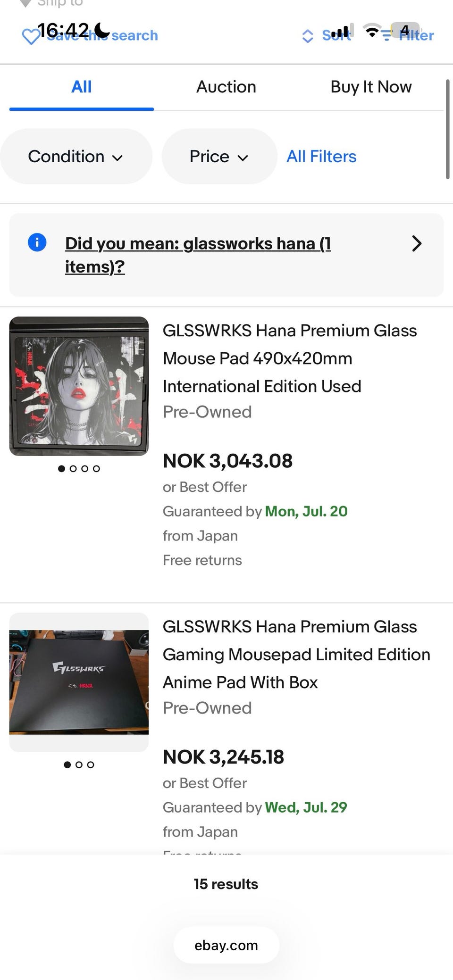The height and width of the screenshot is (980, 453).
Task: Open the anime girl mouse pad thumbnail
Action: coord(79,386)
